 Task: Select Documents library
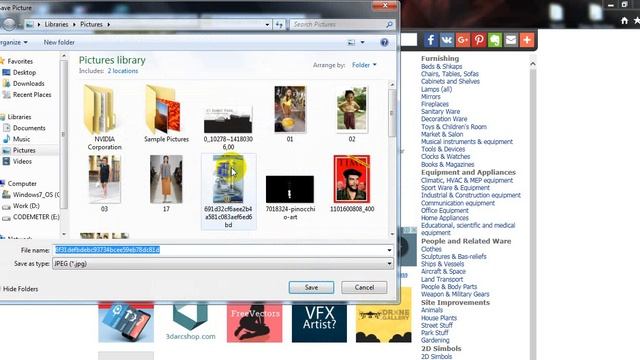[x=29, y=128]
